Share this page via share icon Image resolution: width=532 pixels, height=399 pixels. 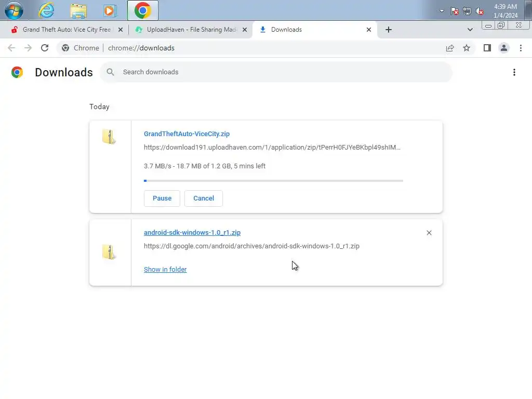[450, 48]
